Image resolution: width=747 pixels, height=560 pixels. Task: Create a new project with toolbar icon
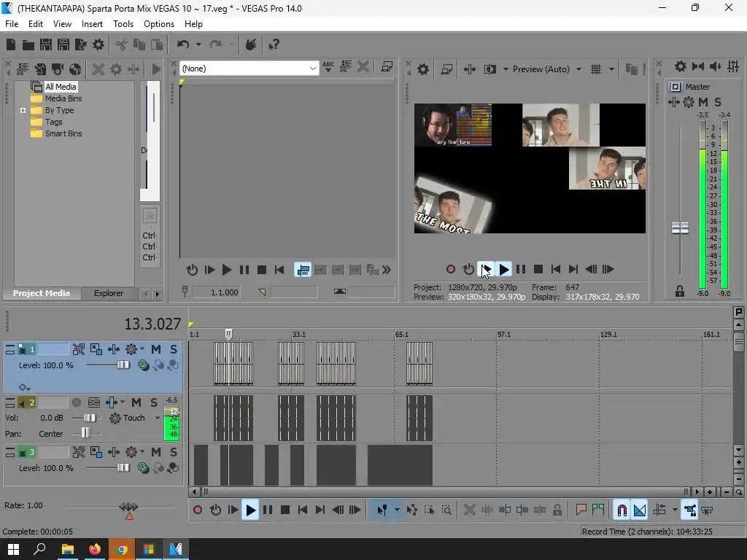(x=11, y=44)
